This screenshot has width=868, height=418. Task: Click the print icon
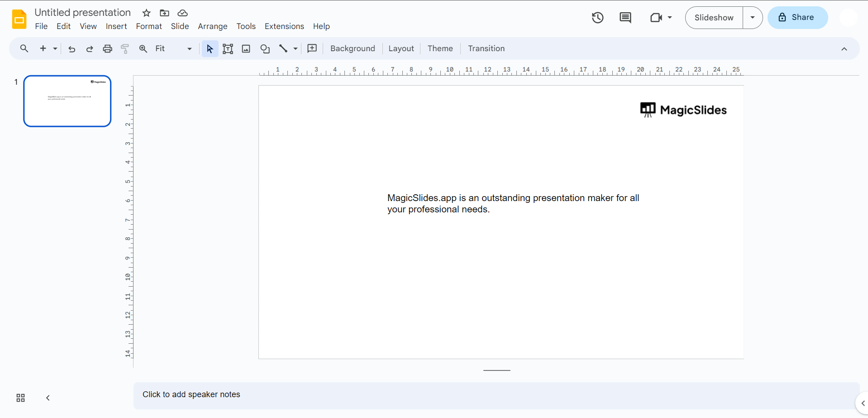point(107,49)
